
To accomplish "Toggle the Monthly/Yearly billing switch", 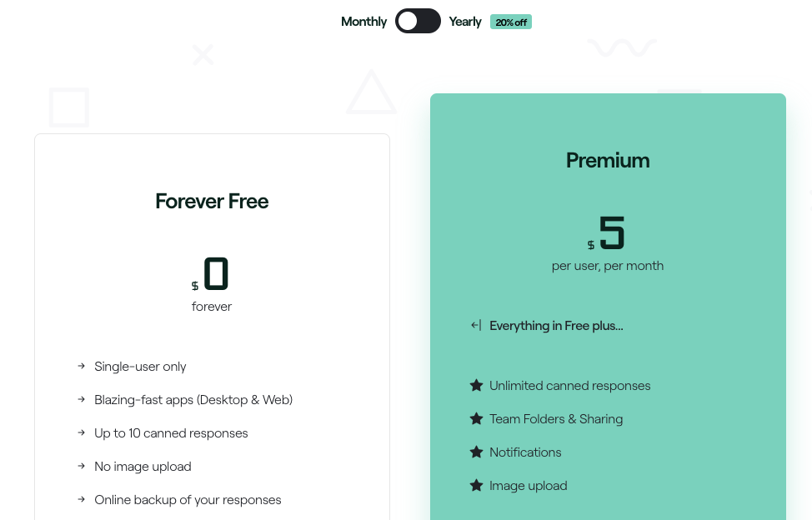I will (x=418, y=22).
